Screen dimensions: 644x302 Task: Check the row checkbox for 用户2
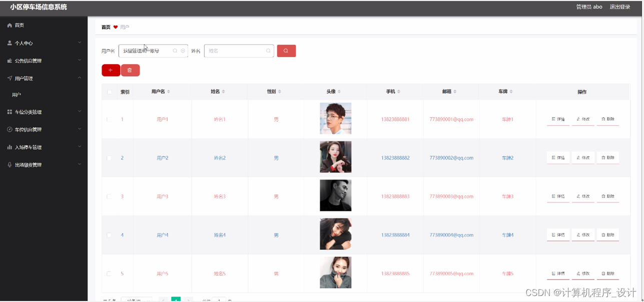coord(109,158)
